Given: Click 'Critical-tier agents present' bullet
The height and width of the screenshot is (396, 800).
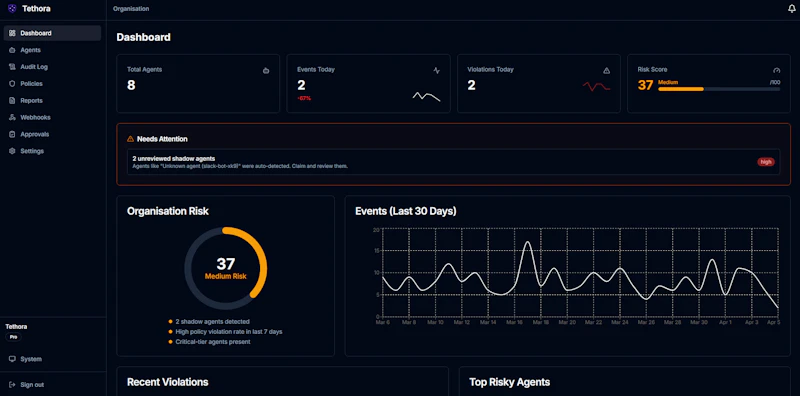Looking at the screenshot, I should (x=213, y=342).
